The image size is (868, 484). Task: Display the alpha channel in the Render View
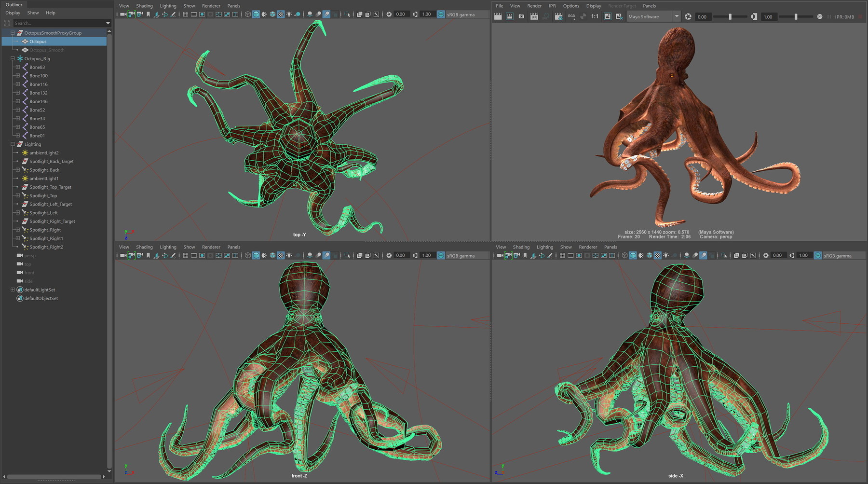coord(583,16)
